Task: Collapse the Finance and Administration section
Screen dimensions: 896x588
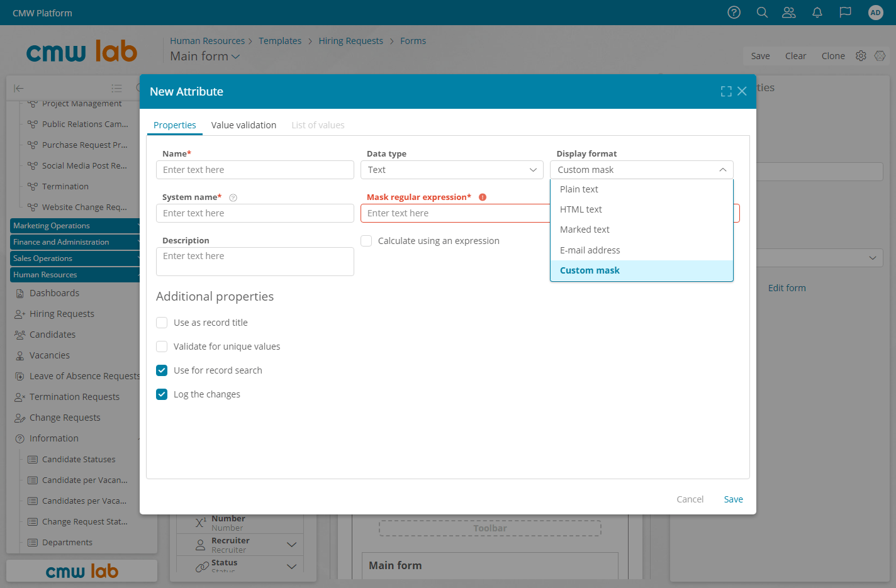Action: tap(76, 242)
